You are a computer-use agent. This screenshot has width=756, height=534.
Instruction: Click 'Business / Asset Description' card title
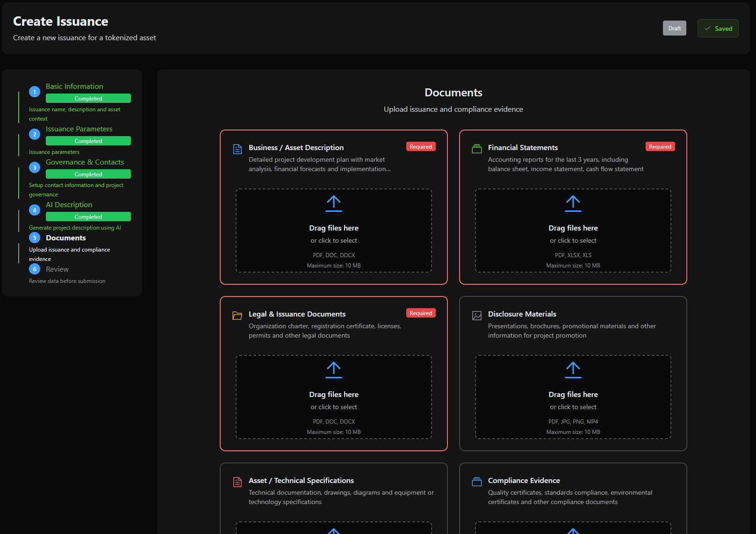pyautogui.click(x=296, y=148)
